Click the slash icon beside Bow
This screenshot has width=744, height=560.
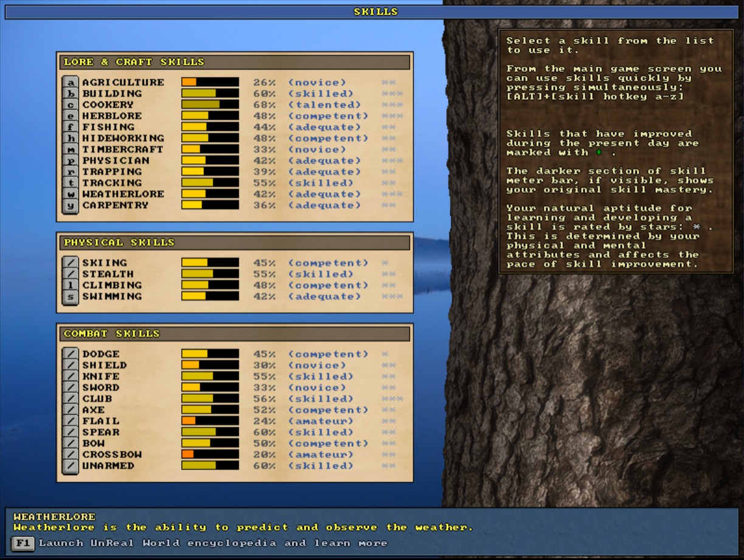tap(71, 443)
